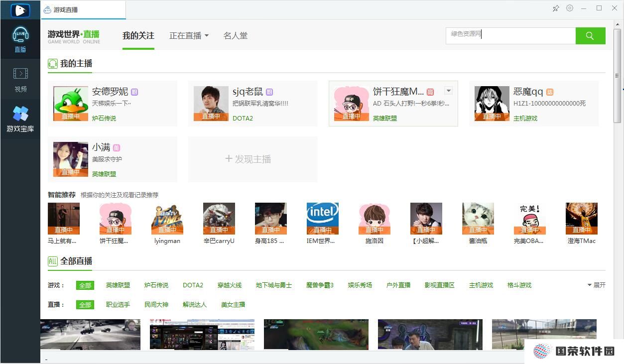This screenshot has height=364, width=624.
Task: Filter games by 穿越火线
Action: pos(230,285)
